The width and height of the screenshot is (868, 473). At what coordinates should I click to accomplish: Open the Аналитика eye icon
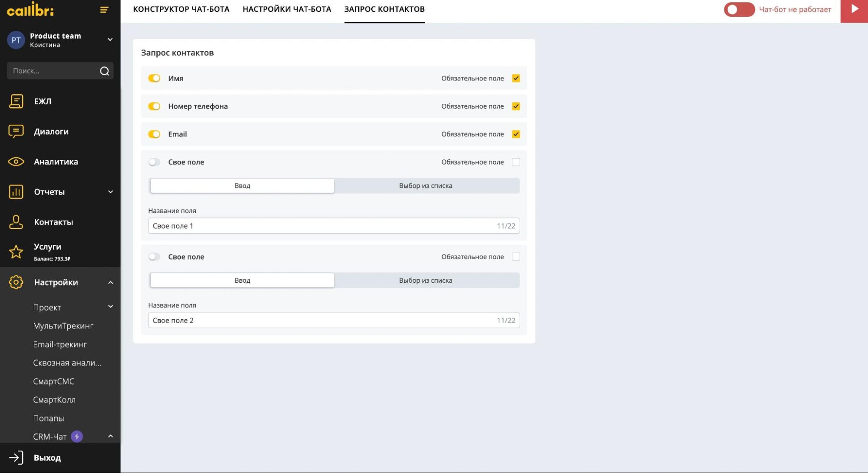pyautogui.click(x=16, y=162)
